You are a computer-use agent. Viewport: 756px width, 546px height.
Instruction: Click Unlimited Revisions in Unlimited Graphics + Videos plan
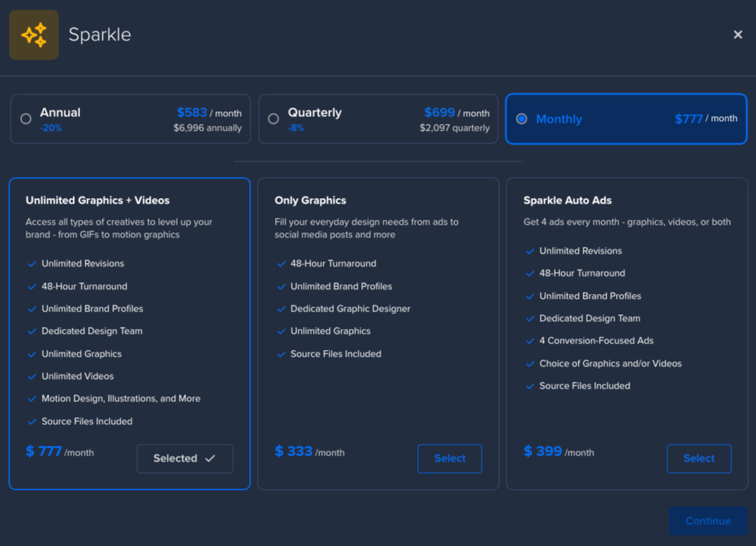pos(83,263)
